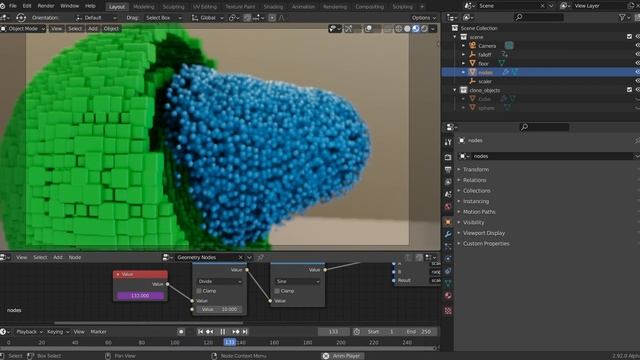Screen dimensions: 640x360
Task: Open the node editor Add menu
Action: pyautogui.click(x=58, y=257)
